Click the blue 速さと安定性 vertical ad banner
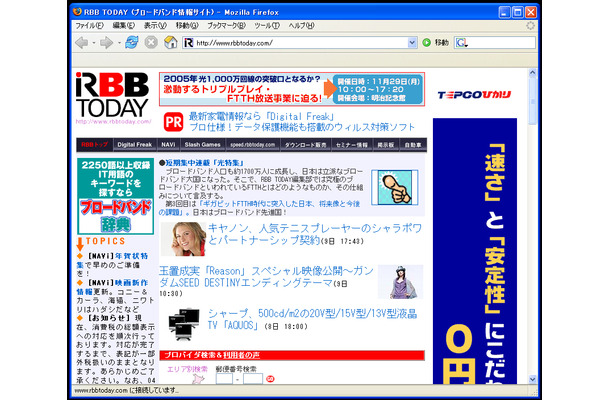This screenshot has height=400, width=610. (475, 251)
